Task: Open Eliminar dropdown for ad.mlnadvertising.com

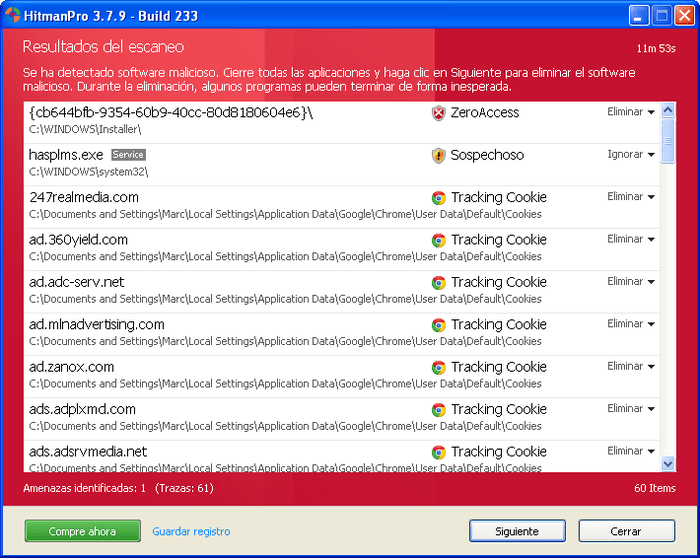Action: coord(631,324)
